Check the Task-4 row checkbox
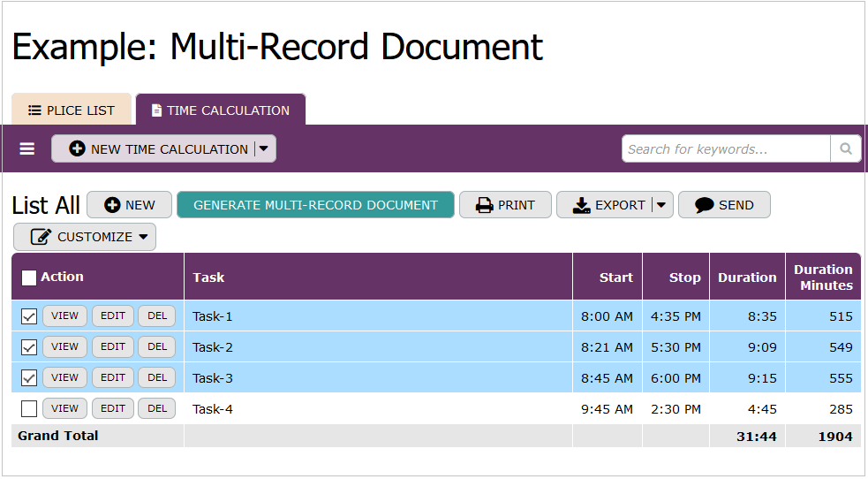The image size is (868, 479). coord(29,409)
